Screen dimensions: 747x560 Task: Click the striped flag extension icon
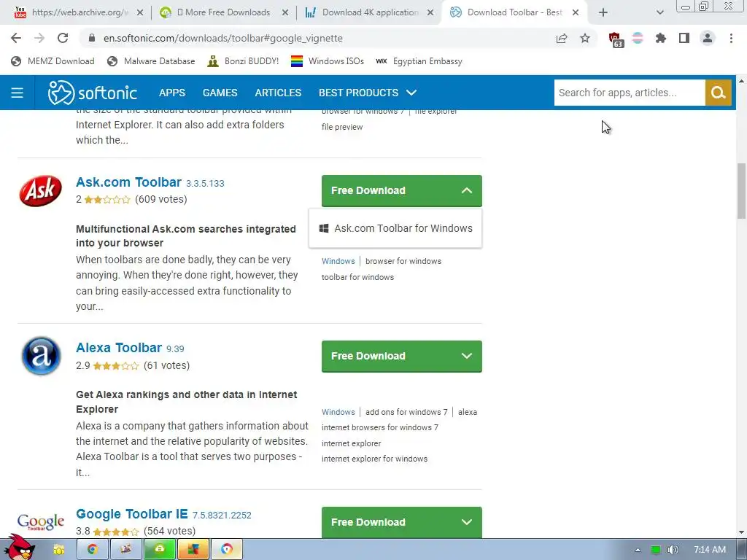[x=638, y=38]
